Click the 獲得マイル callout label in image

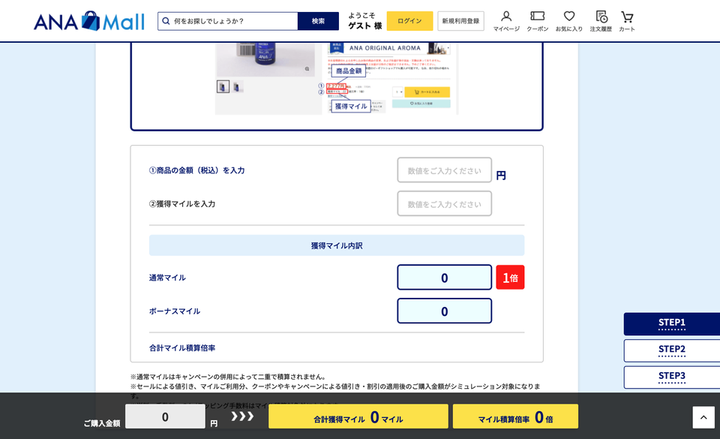[351, 106]
